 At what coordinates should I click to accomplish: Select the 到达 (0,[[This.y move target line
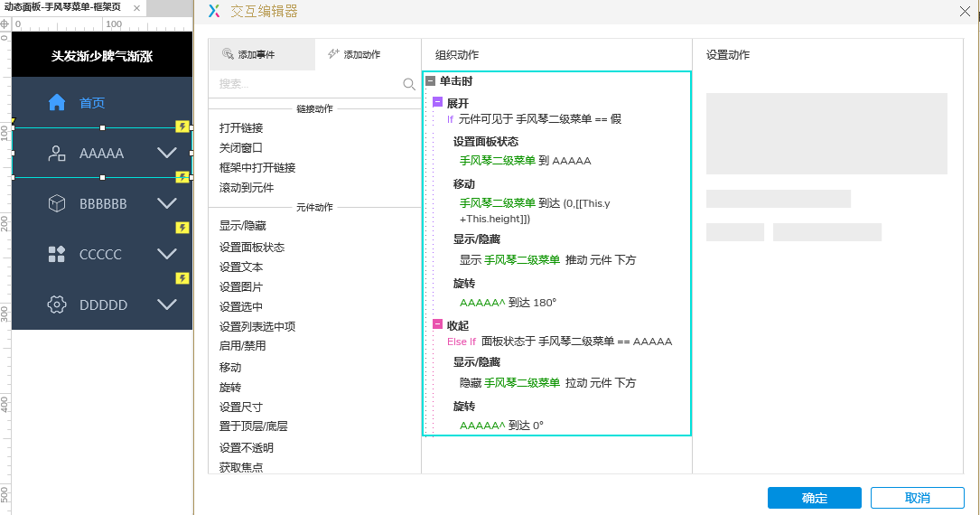[535, 211]
